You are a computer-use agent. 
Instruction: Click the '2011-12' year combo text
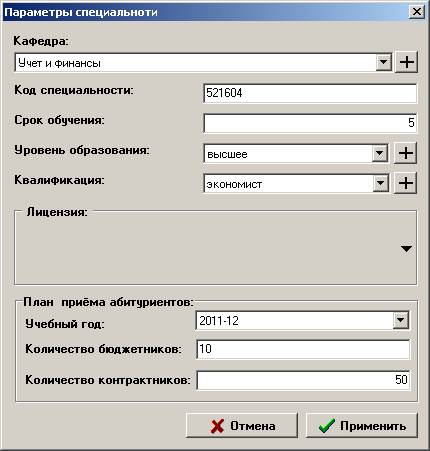coord(219,321)
